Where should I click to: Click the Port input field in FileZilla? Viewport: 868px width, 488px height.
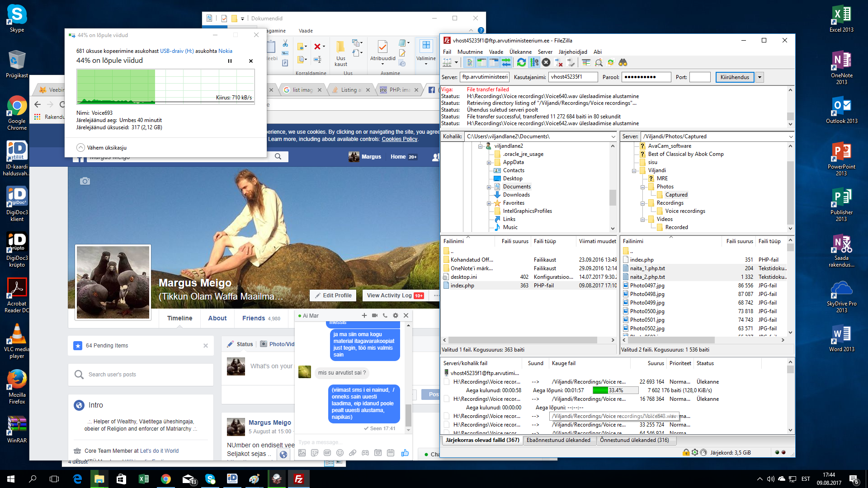pyautogui.click(x=700, y=77)
